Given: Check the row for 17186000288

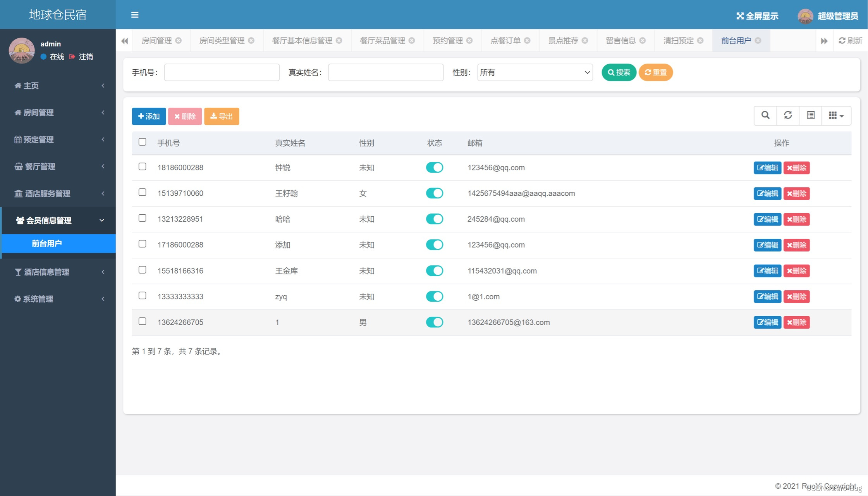Looking at the screenshot, I should (142, 244).
